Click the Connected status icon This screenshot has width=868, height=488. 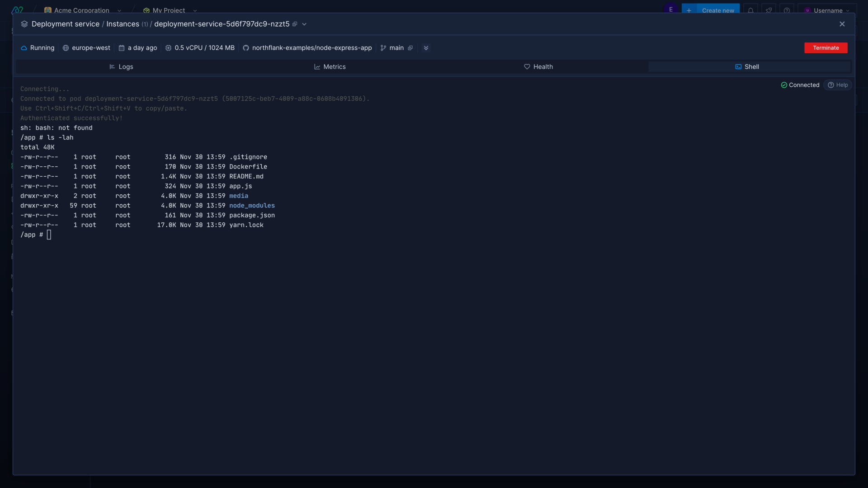pos(784,84)
